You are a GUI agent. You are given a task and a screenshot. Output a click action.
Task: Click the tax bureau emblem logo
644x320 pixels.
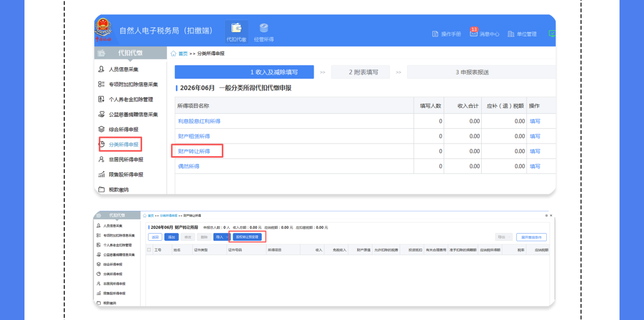click(x=103, y=29)
